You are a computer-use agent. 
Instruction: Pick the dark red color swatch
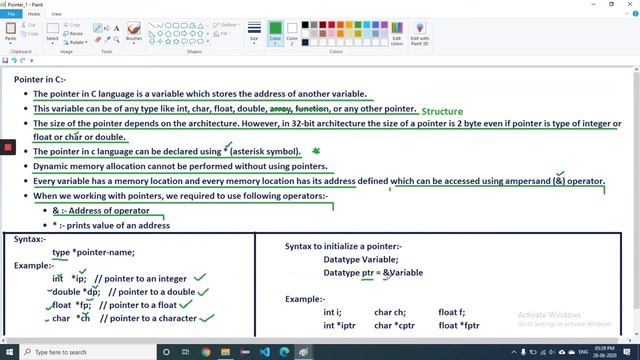(322, 25)
